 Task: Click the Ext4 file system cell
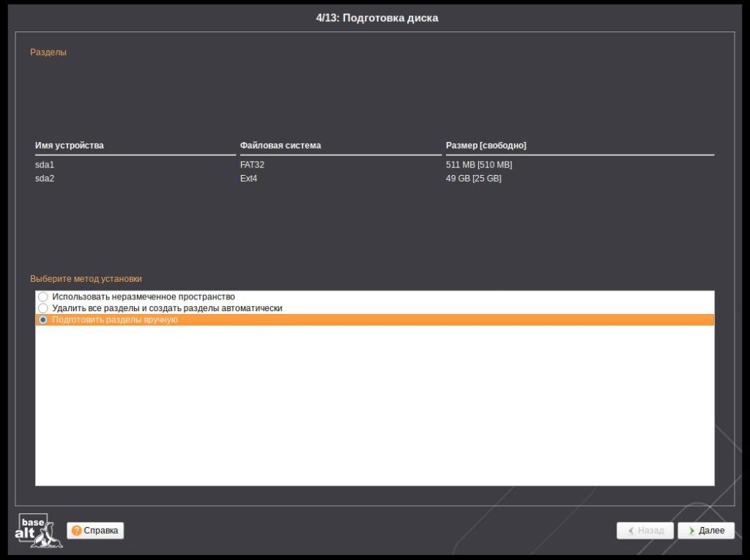click(249, 179)
